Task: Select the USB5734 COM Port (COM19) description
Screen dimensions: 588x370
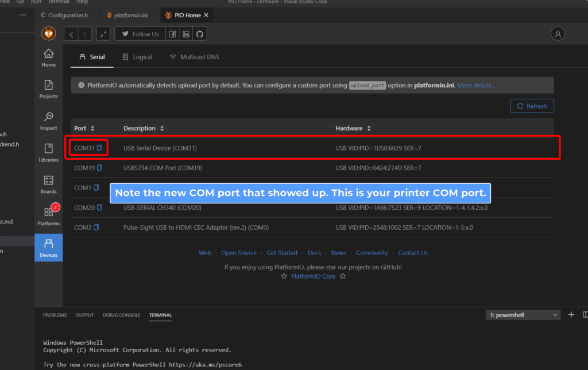Action: 163,168
